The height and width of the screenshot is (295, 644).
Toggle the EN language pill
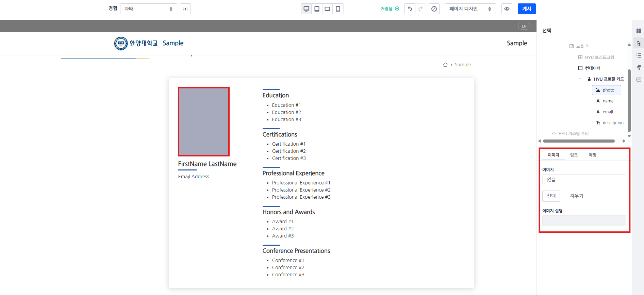(524, 26)
